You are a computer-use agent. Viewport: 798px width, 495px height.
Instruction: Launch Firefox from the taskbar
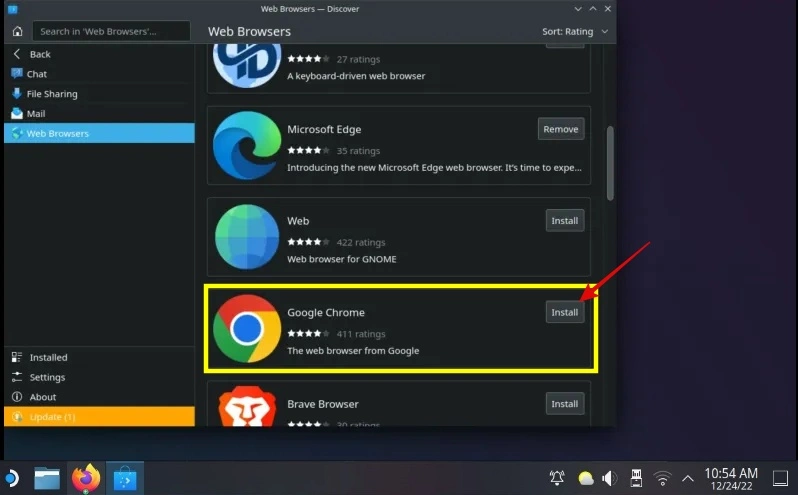86,478
